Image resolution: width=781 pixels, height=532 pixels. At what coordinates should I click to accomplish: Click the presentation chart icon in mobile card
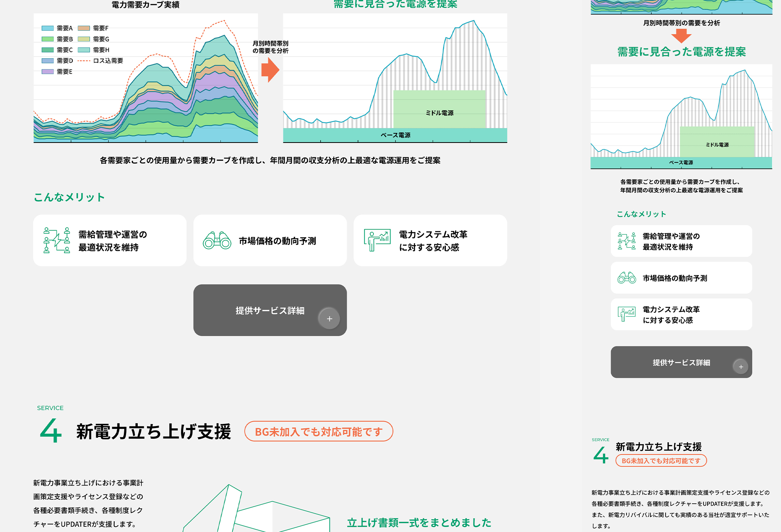point(627,314)
